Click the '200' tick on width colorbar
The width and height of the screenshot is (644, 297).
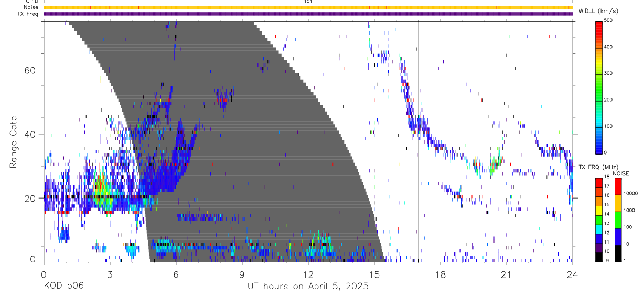[x=609, y=100]
